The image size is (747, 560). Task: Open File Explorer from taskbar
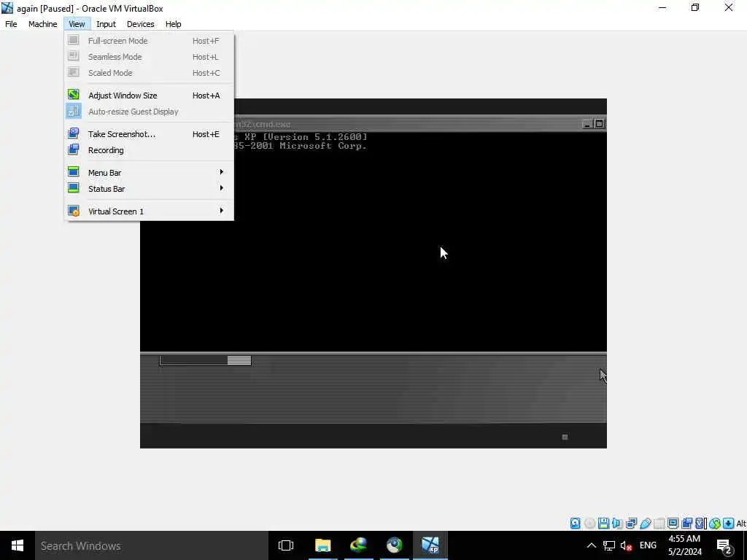tap(322, 545)
